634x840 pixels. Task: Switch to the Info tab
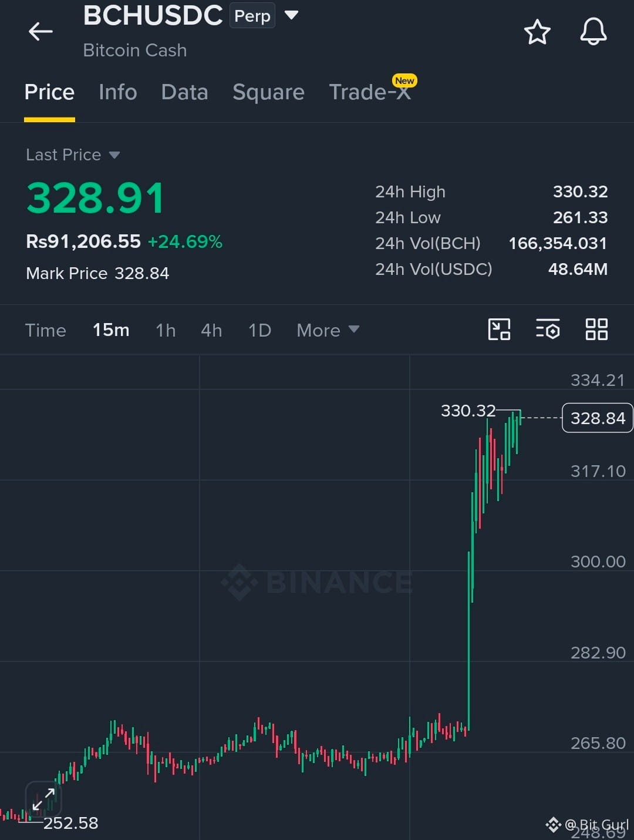pos(118,92)
